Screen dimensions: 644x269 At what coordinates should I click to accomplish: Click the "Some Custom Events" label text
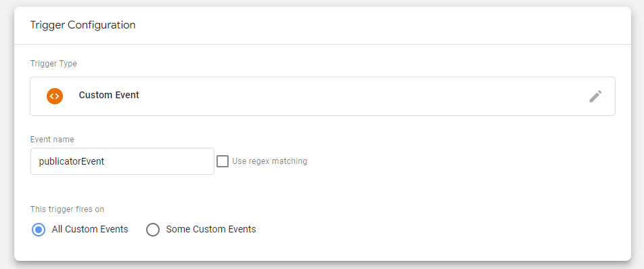point(210,229)
